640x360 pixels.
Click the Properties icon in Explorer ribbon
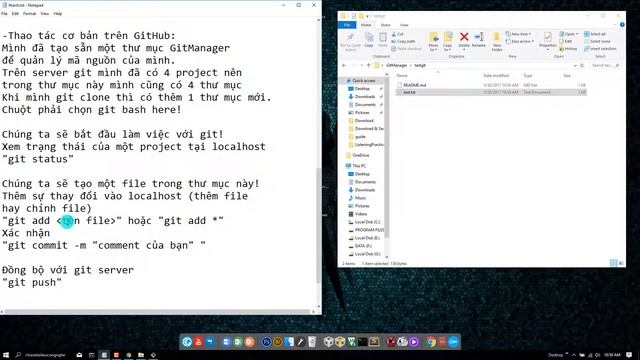[x=548, y=38]
